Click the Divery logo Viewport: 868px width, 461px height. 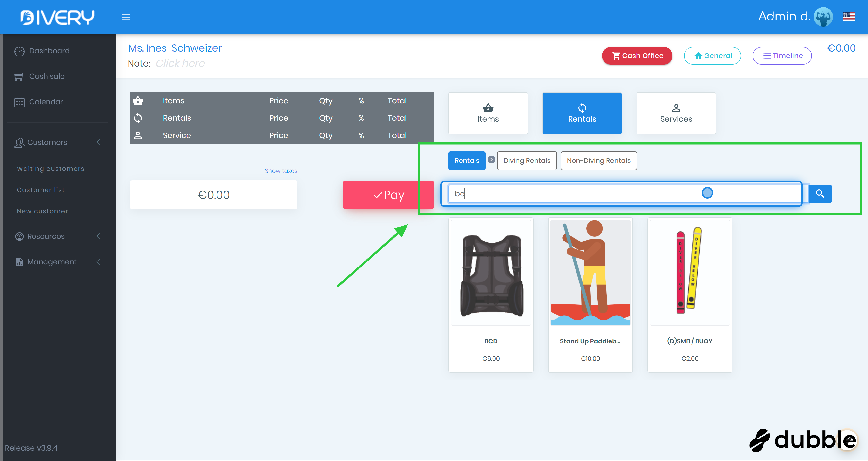click(57, 17)
